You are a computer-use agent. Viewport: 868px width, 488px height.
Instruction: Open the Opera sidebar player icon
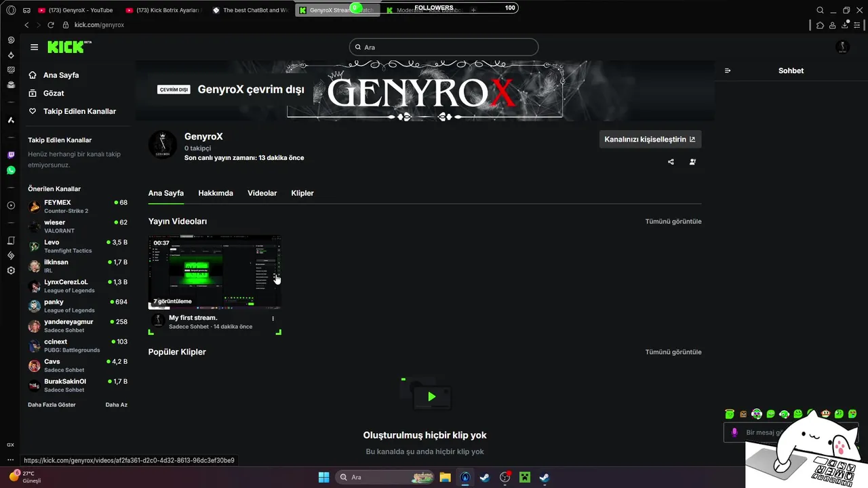(11, 205)
